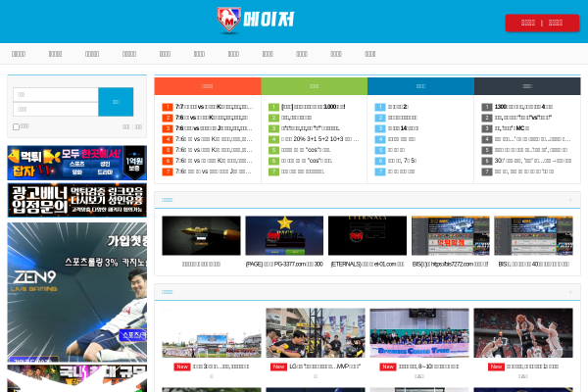The height and width of the screenshot is (392, 588).
Task: Open the dark row starting "30"
Action: (532, 161)
